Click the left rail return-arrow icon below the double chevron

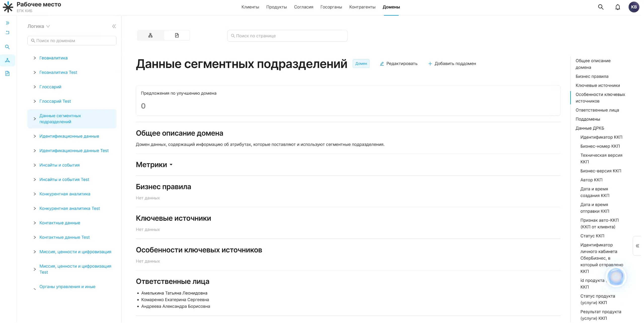tap(8, 32)
